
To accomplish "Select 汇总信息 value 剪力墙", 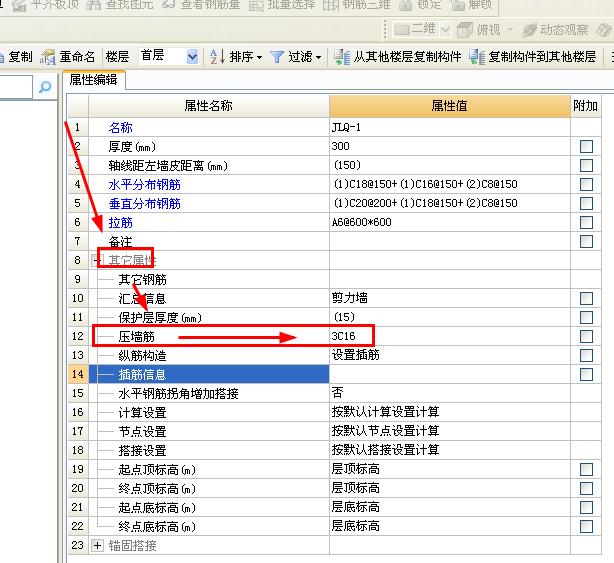I will point(450,298).
